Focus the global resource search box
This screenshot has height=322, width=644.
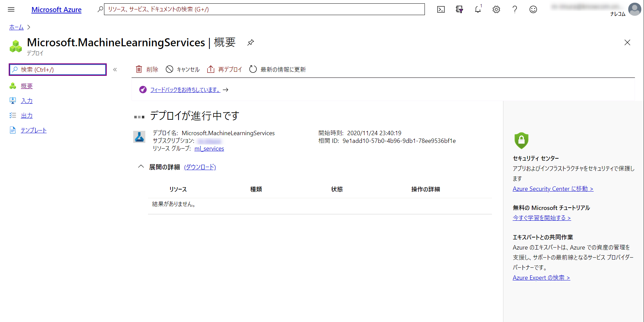264,9
